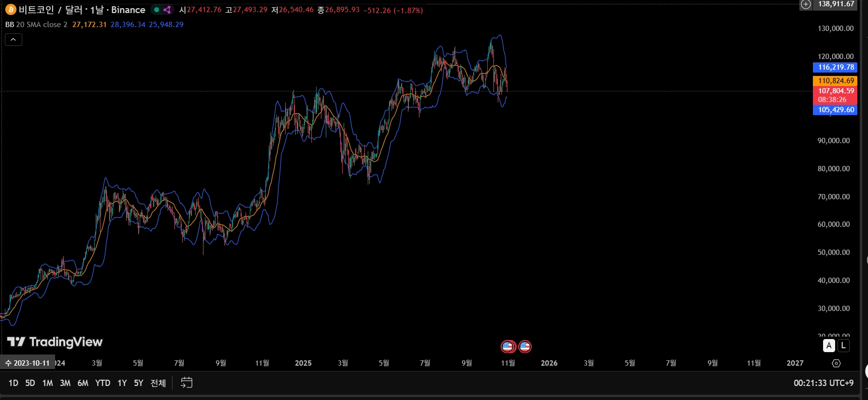Select the 5D time range
This screenshot has height=400, width=868.
[30, 383]
